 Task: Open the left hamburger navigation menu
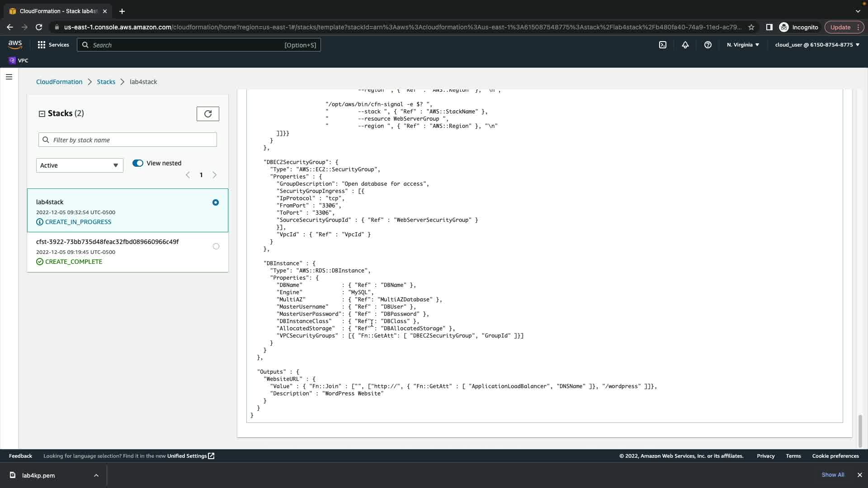pos(9,77)
